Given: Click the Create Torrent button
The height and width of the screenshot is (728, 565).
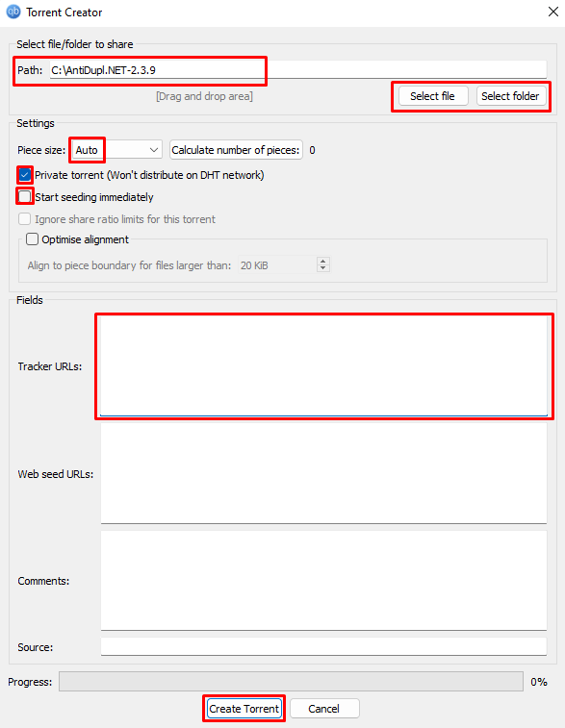Looking at the screenshot, I should click(244, 709).
